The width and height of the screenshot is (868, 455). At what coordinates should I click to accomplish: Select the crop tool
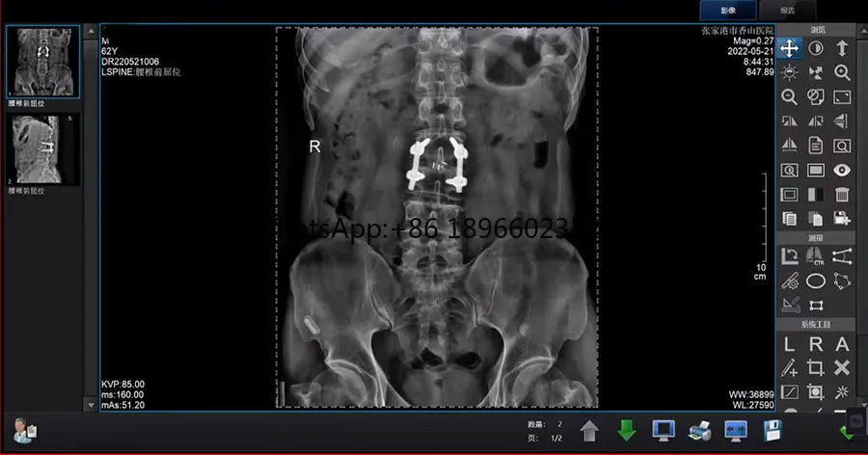point(815,367)
